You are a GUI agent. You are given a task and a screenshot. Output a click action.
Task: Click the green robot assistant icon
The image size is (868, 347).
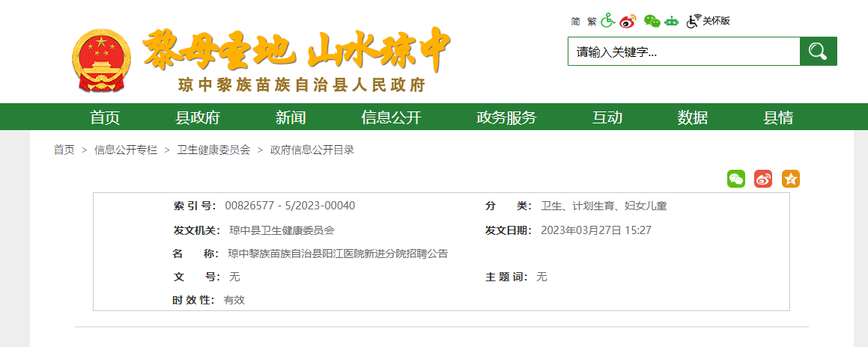pos(672,21)
